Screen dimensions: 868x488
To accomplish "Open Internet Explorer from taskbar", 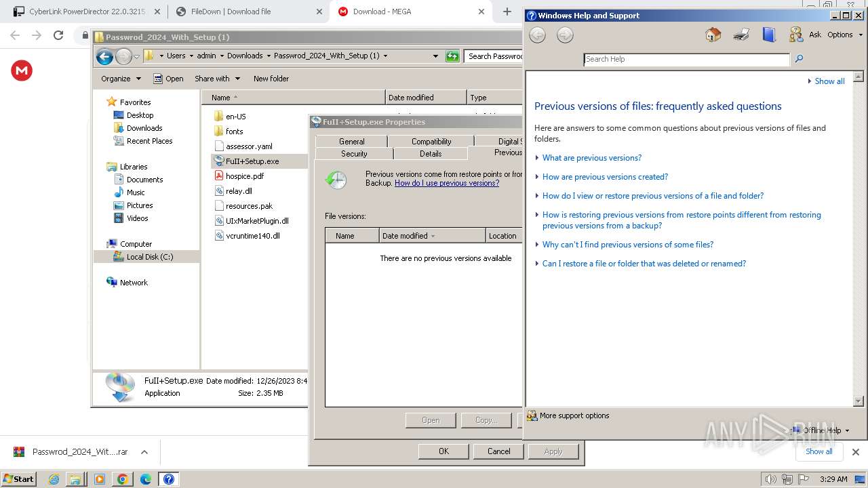I will pyautogui.click(x=54, y=479).
